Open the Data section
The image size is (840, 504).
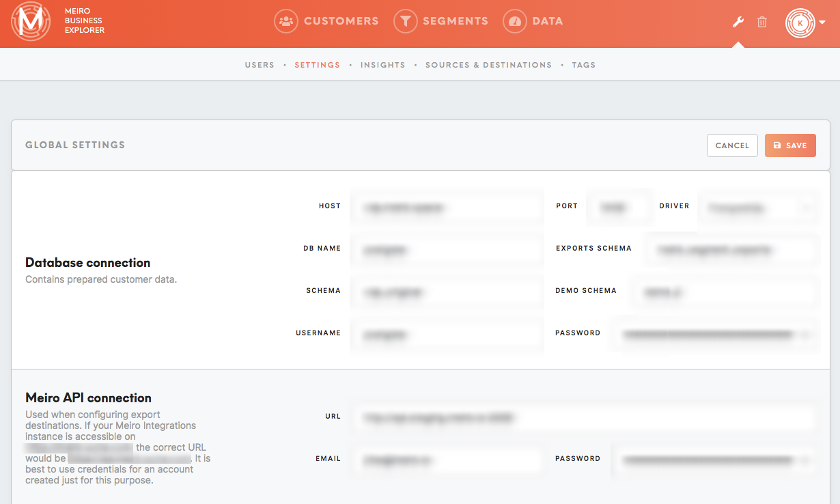pos(533,21)
